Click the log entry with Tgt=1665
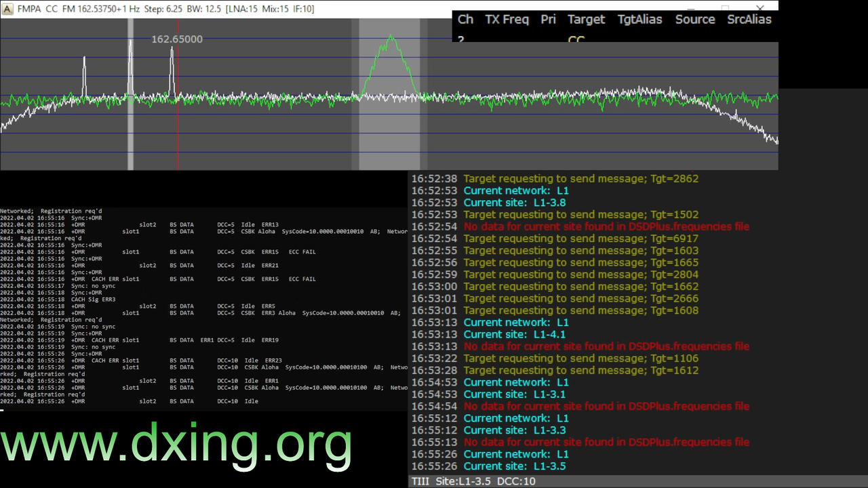 coord(555,262)
